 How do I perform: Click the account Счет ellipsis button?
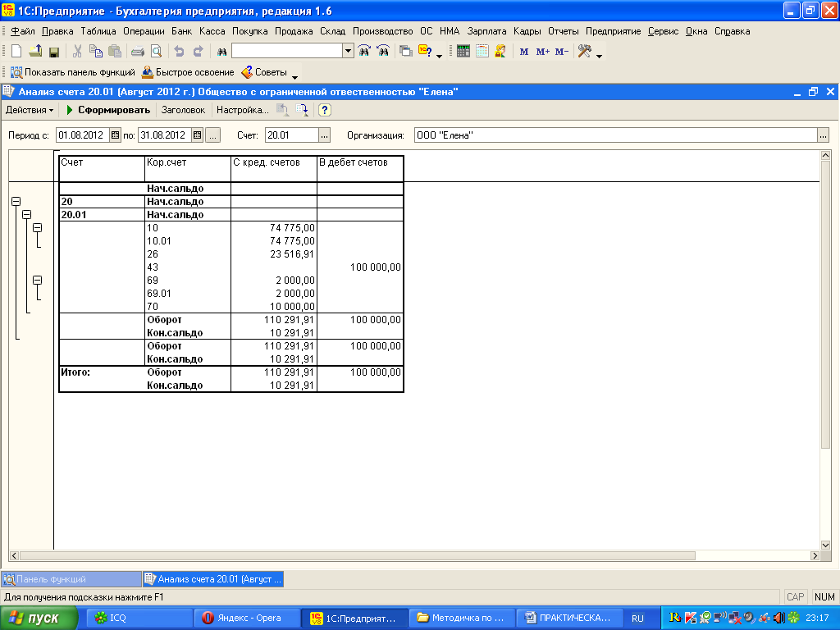click(x=325, y=135)
